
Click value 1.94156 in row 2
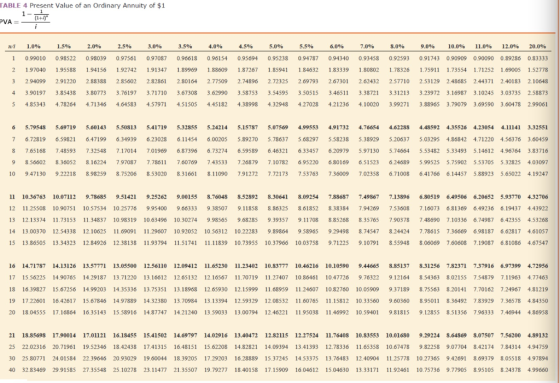pos(96,70)
